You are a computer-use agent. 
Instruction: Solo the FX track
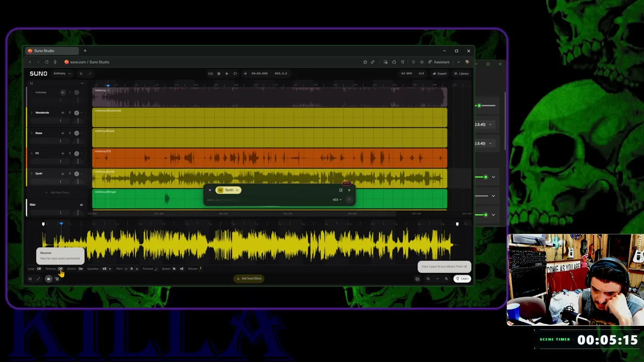click(x=69, y=153)
